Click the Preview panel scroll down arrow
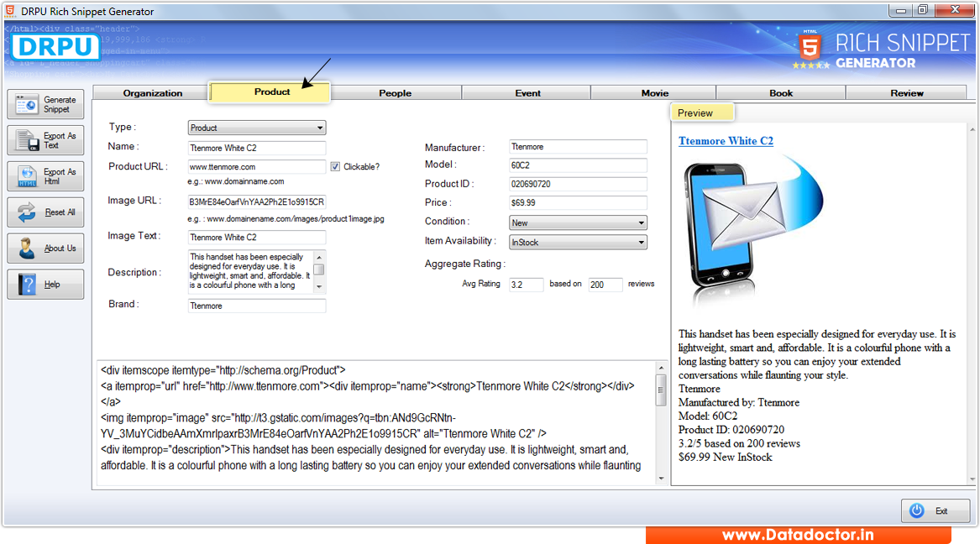980x544 pixels. click(x=972, y=479)
